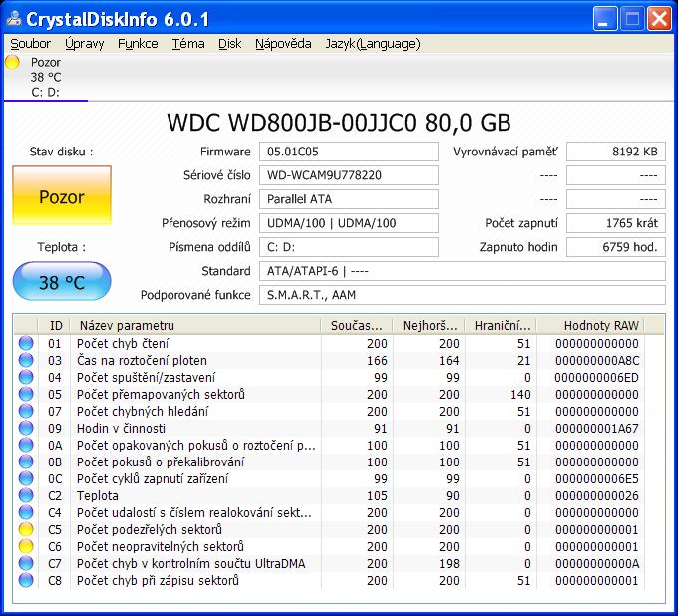Viewport: 679px width, 616px height.
Task: Click status icon of row ID 0A
Action: pyautogui.click(x=26, y=445)
